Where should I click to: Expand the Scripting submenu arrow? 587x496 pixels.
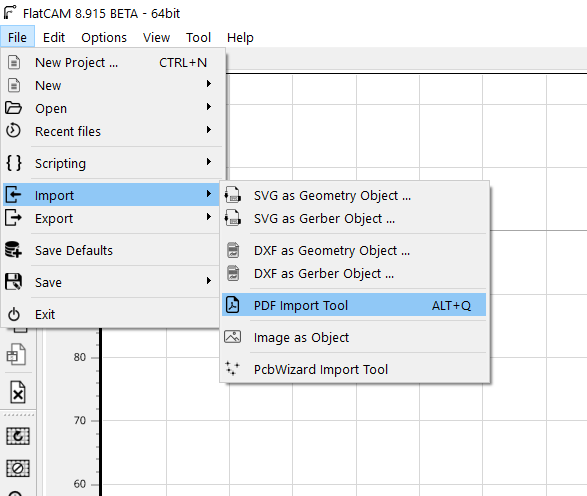(x=209, y=162)
